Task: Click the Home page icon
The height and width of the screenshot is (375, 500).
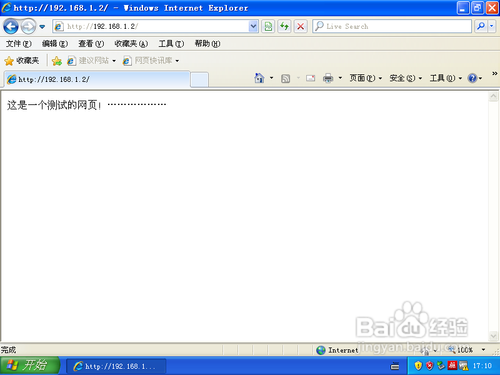Action: (259, 78)
